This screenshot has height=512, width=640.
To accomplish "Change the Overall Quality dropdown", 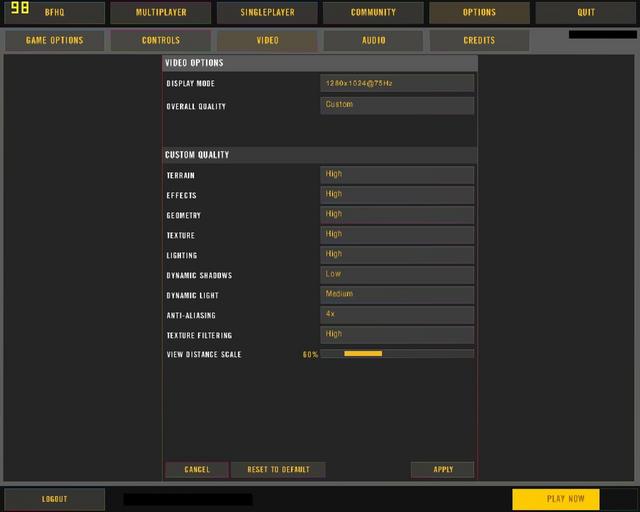I will tap(397, 105).
